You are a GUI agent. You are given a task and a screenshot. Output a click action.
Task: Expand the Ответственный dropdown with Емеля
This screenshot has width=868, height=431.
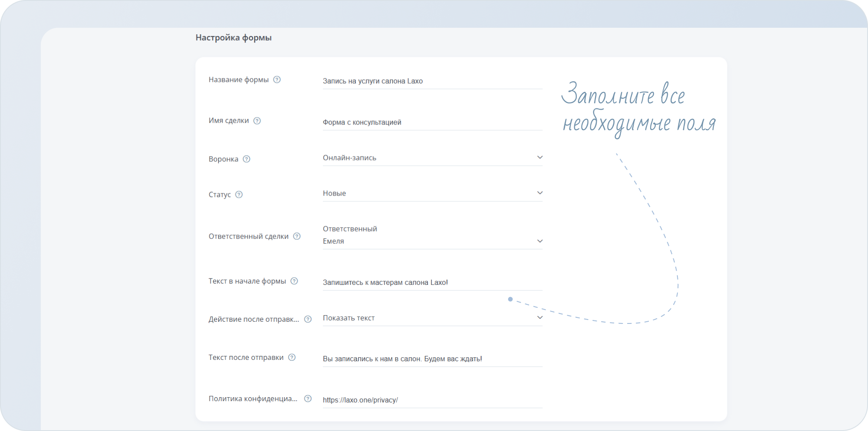(x=432, y=241)
